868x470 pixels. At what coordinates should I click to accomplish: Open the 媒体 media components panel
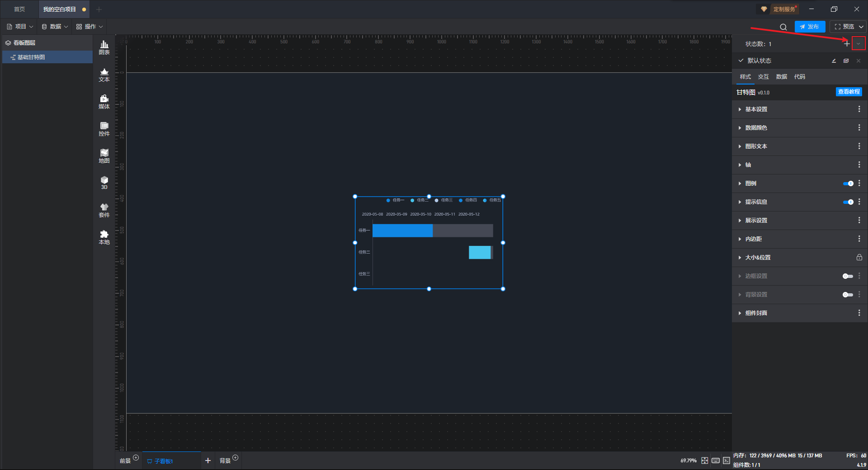(x=104, y=102)
